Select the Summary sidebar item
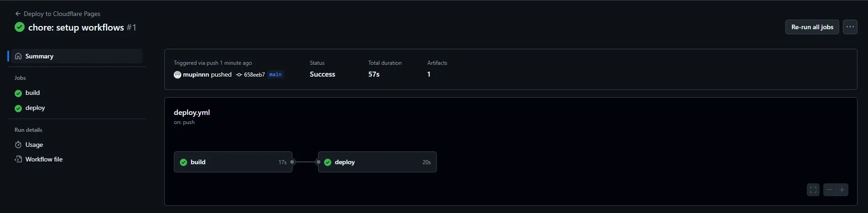868x213 pixels. (x=39, y=56)
